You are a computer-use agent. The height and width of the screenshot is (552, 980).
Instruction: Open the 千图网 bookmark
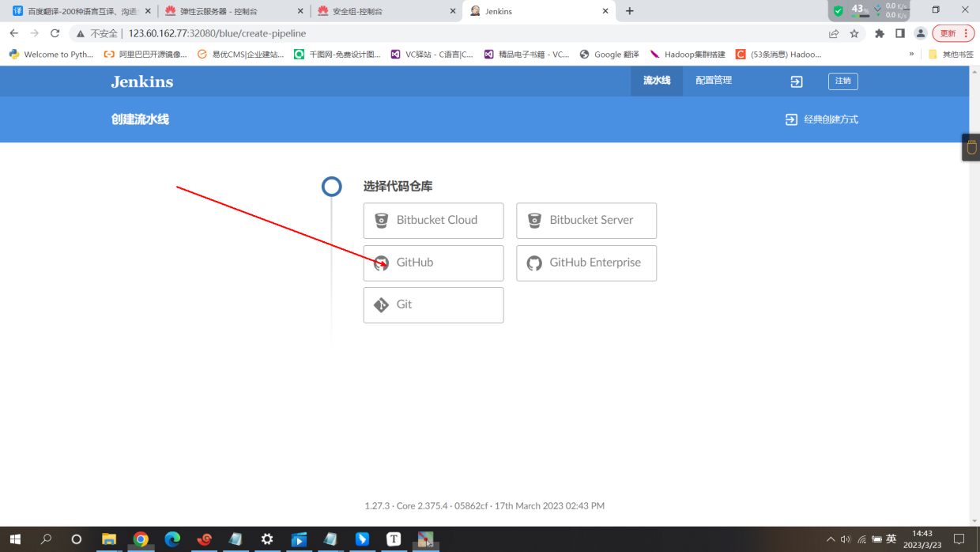click(x=337, y=55)
